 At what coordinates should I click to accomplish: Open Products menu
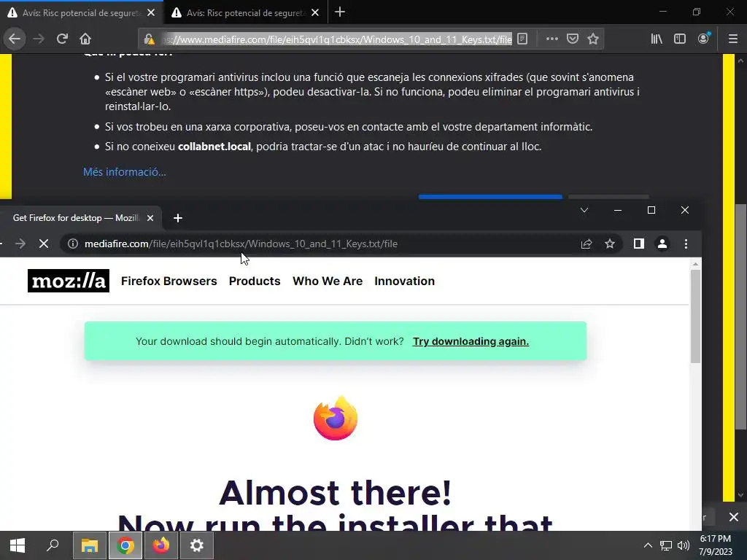tap(255, 281)
